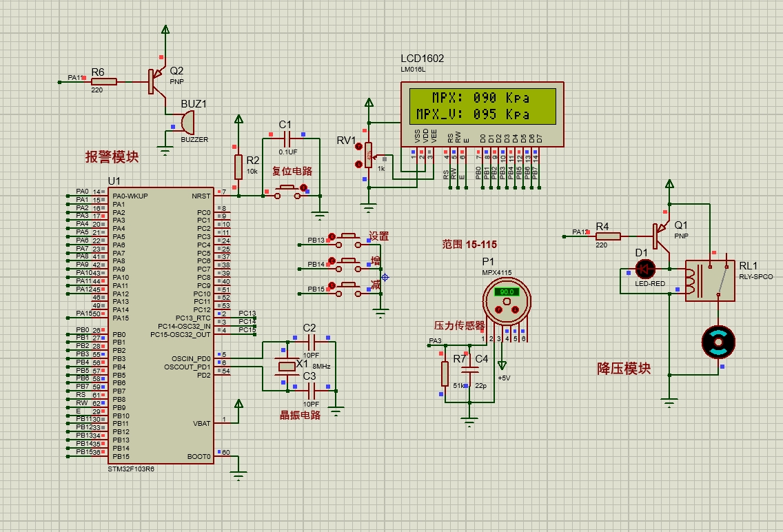Toggle the latch on the 减 button
This screenshot has width=783, height=532.
point(332,285)
